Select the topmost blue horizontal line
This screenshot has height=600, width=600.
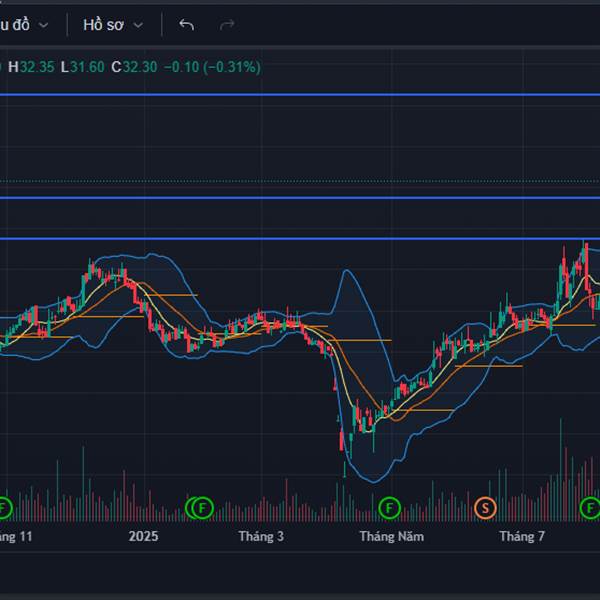point(300,95)
